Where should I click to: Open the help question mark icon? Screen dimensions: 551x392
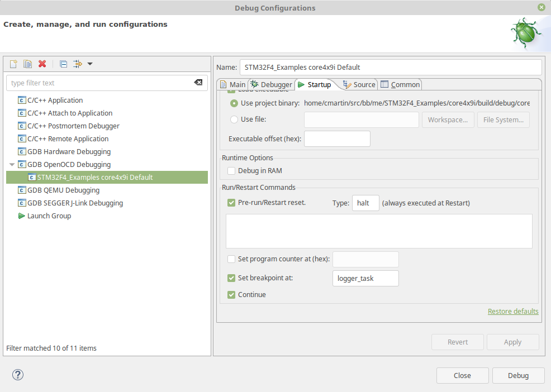click(x=18, y=375)
